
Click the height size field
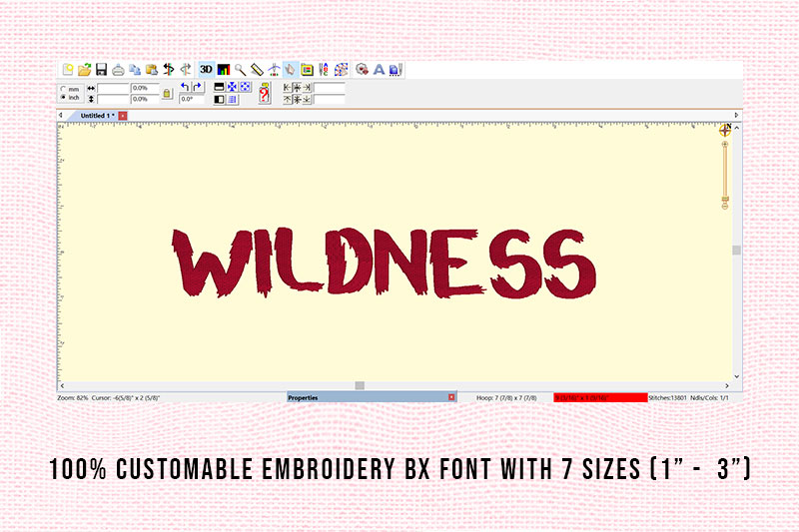click(x=113, y=99)
